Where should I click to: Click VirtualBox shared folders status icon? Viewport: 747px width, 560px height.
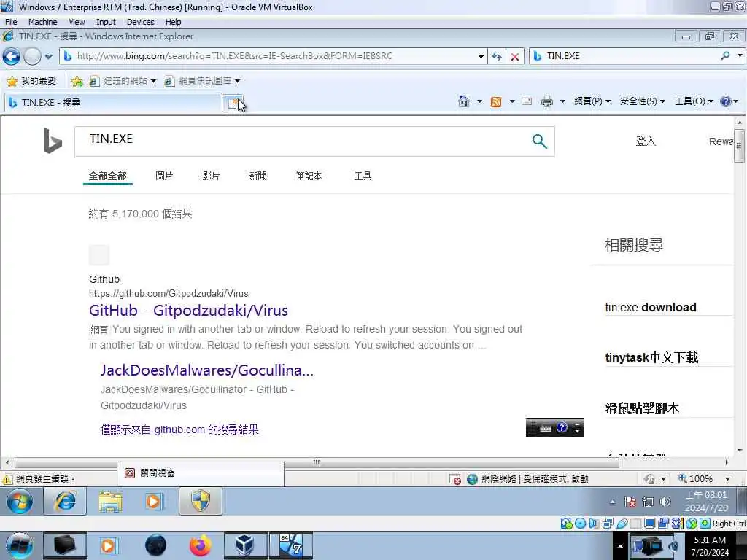coord(635,524)
